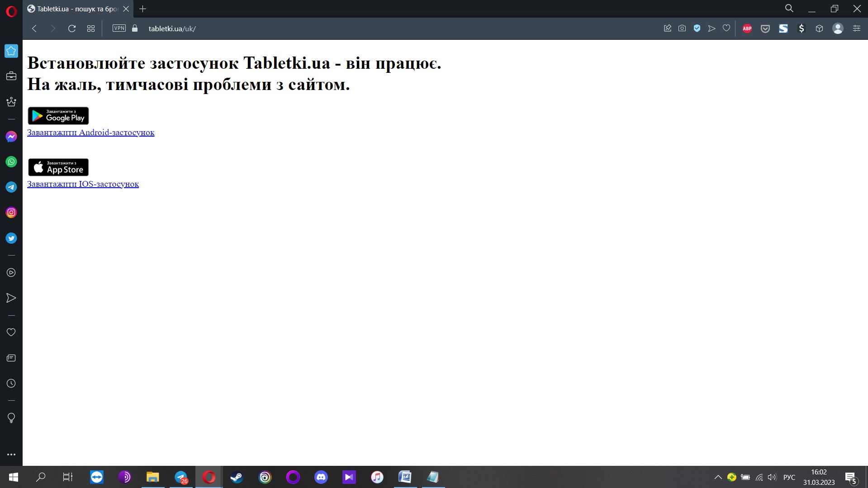Follow the Завантажити Android-застосунок link
868x488 pixels.
click(x=90, y=133)
